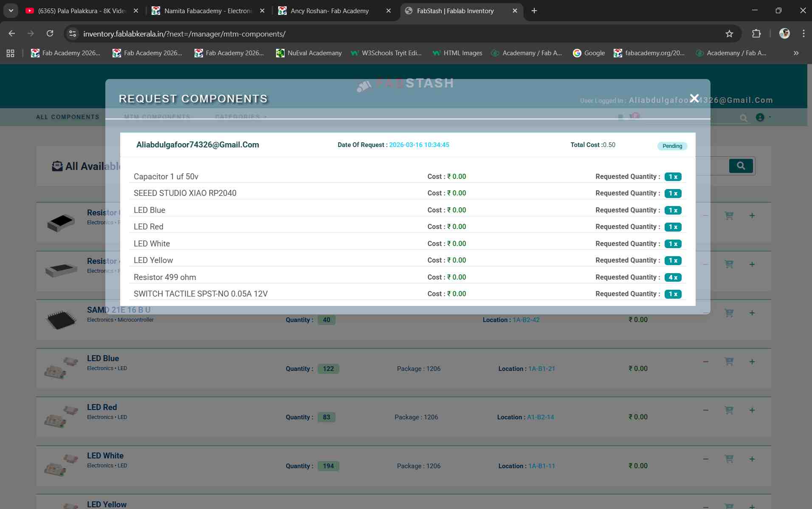Expand the tab search dropdown

(x=11, y=11)
